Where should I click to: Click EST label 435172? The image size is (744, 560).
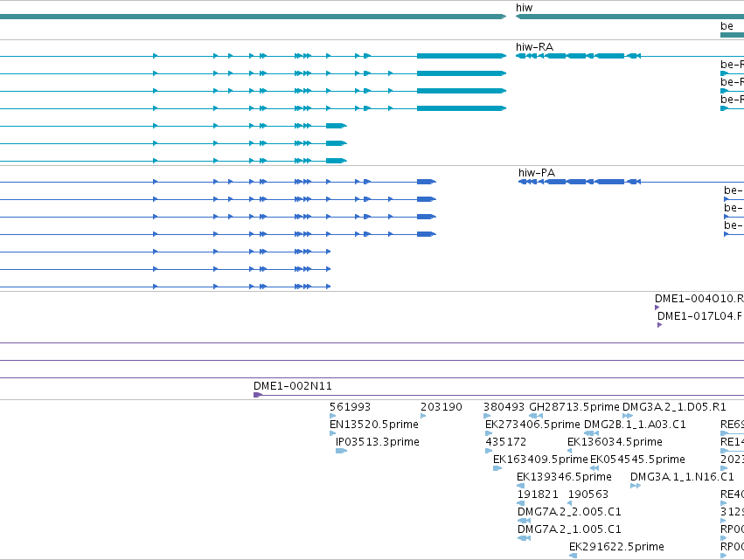click(506, 442)
